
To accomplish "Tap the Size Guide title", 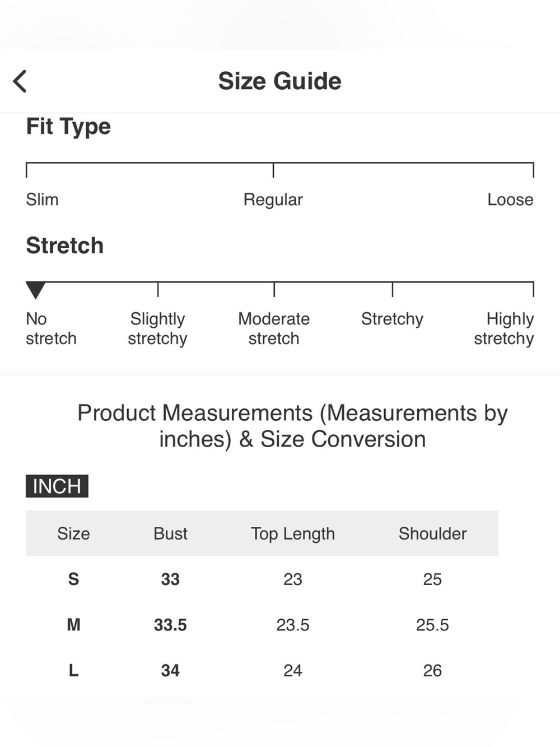I will (x=279, y=81).
